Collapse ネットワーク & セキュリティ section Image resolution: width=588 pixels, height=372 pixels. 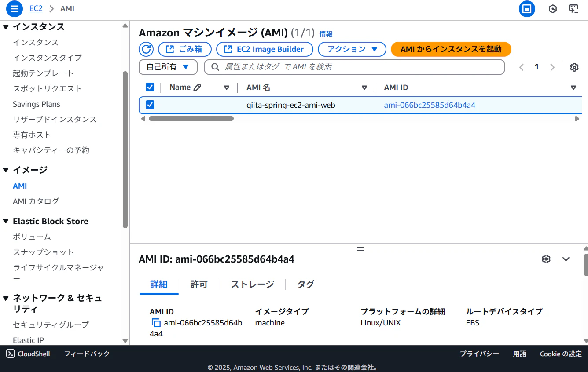(x=6, y=299)
